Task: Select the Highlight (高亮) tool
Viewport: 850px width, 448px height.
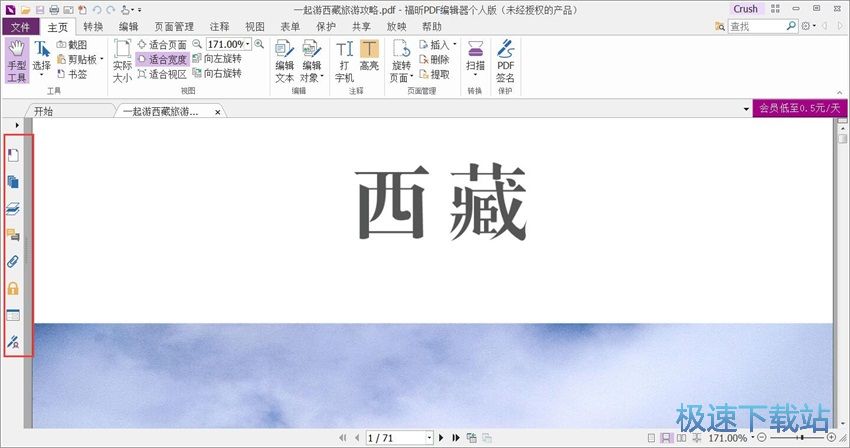Action: tap(369, 56)
